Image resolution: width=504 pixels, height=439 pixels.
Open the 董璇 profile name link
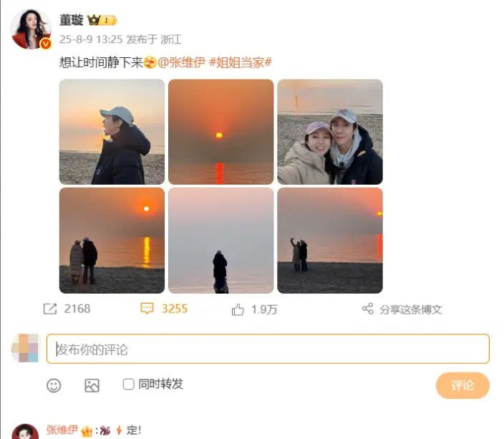pyautogui.click(x=72, y=20)
